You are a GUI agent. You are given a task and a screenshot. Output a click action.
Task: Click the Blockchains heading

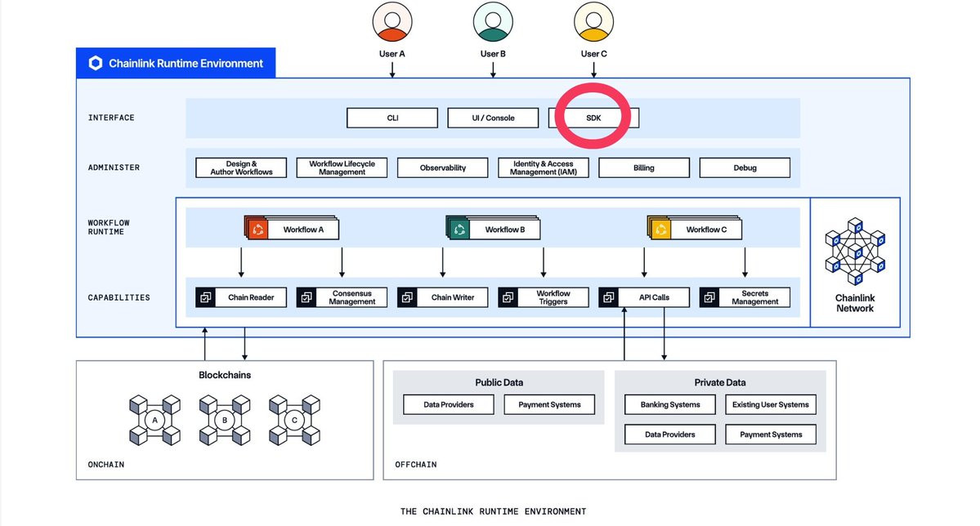(225, 375)
